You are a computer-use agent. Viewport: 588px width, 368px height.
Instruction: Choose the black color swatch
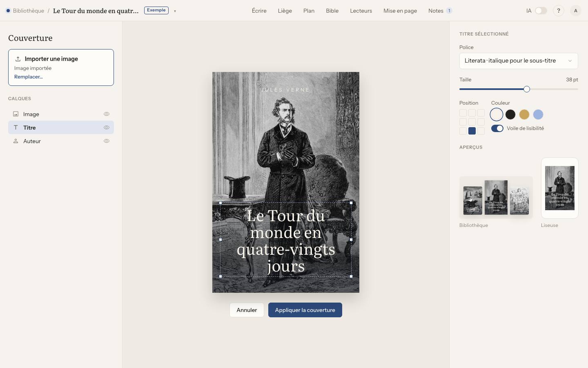(x=510, y=114)
